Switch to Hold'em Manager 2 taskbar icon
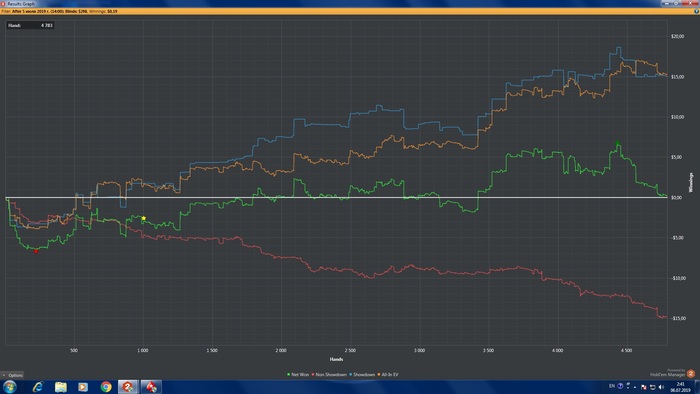Viewport: 700px width, 394px height. tap(128, 386)
